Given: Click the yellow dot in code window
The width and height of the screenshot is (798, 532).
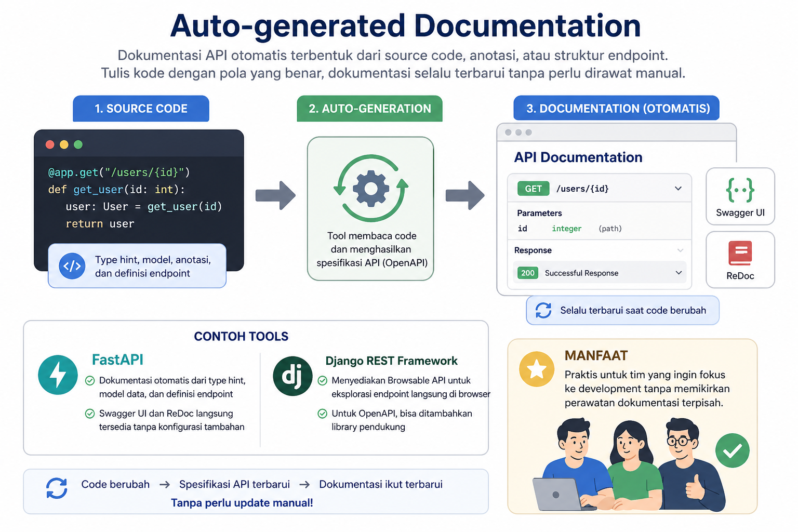Looking at the screenshot, I should pyautogui.click(x=64, y=144).
